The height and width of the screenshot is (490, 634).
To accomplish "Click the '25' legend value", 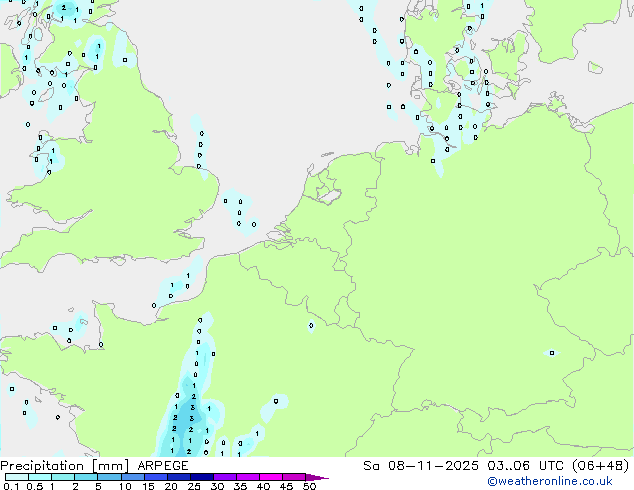I will (x=194, y=486).
